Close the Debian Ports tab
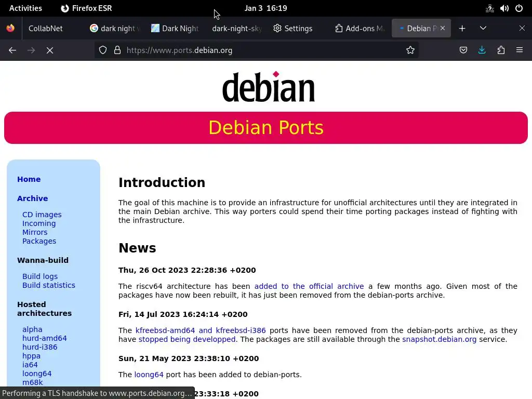The image size is (532, 399). pyautogui.click(x=443, y=29)
